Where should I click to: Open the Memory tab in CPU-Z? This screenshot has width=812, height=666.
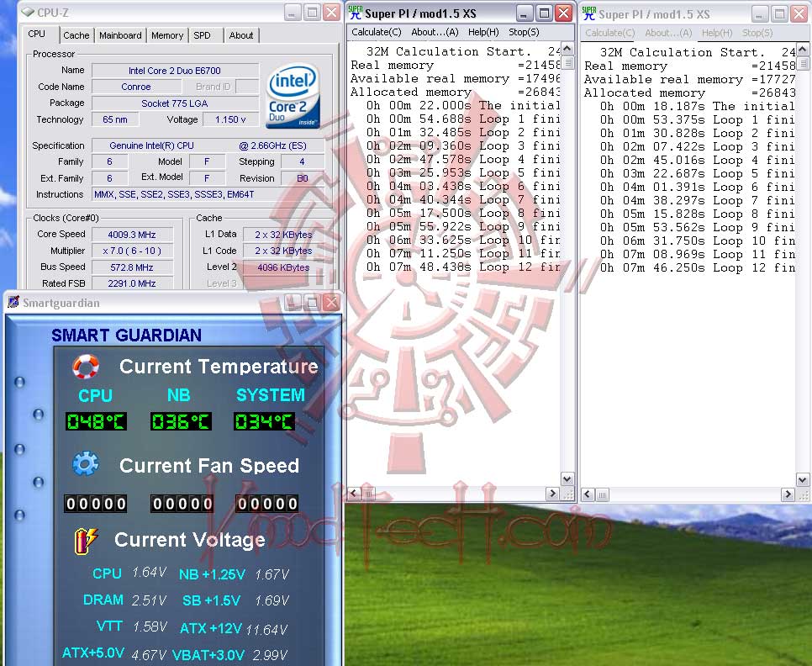click(x=166, y=35)
